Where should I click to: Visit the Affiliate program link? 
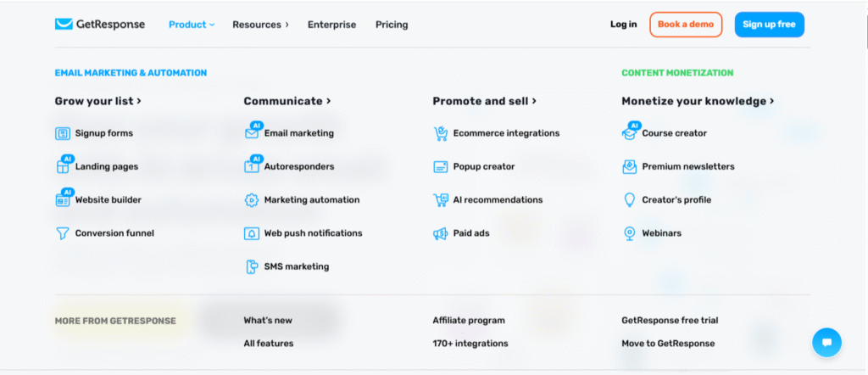point(469,320)
